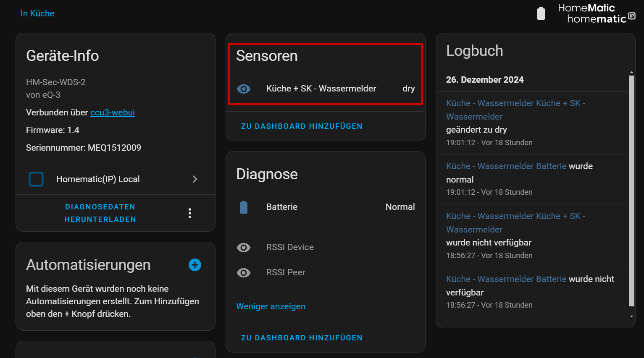Click the dry state value
The width and height of the screenshot is (644, 358).
point(409,89)
